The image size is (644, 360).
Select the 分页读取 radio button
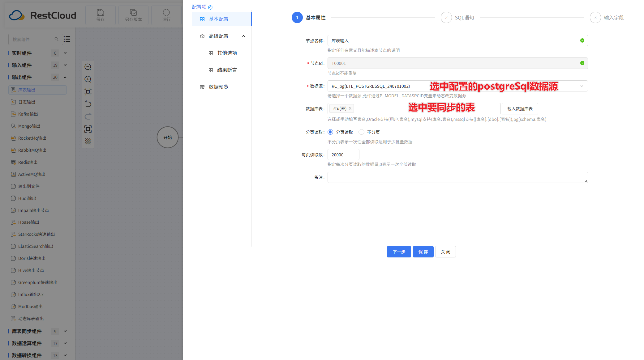[330, 132]
